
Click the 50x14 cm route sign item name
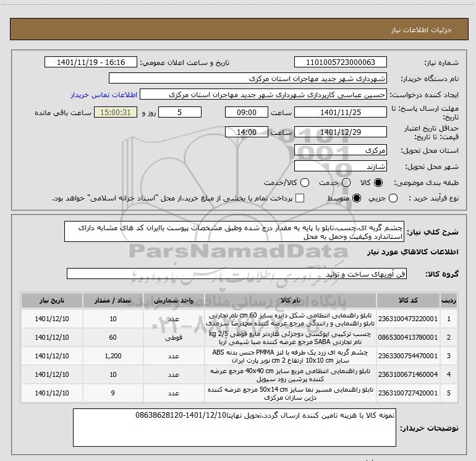click(290, 394)
